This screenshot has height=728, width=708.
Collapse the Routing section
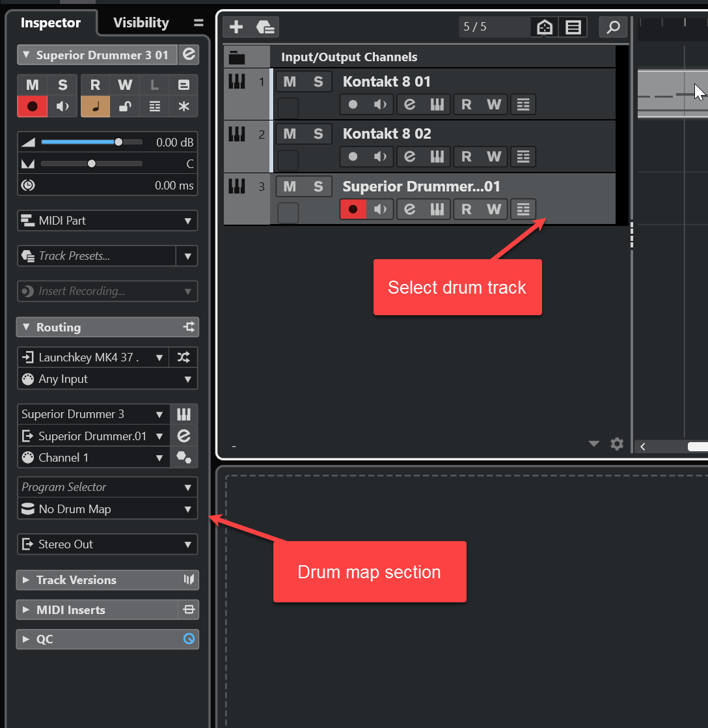click(x=27, y=327)
